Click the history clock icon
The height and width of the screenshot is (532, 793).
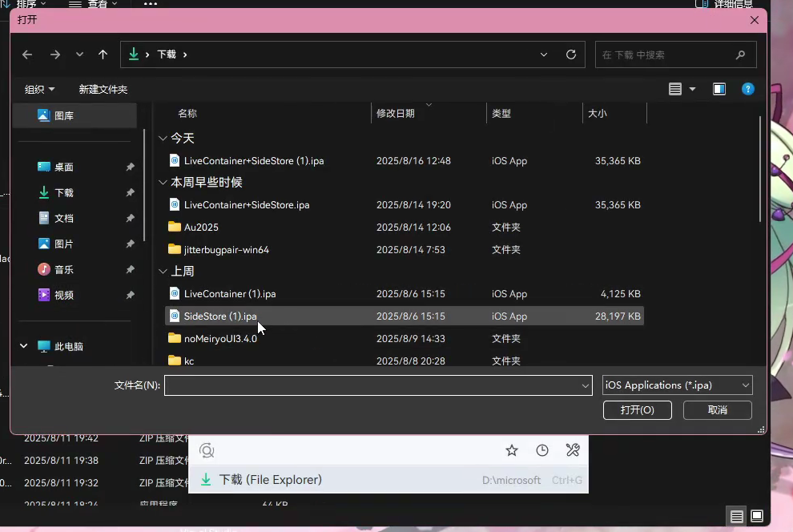click(542, 450)
